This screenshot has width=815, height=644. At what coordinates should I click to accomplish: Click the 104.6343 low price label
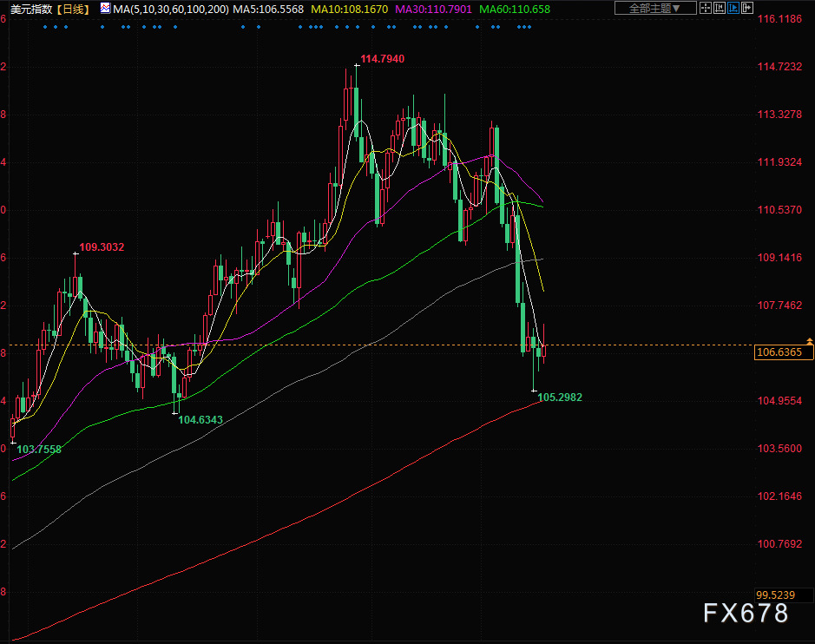[x=200, y=419]
